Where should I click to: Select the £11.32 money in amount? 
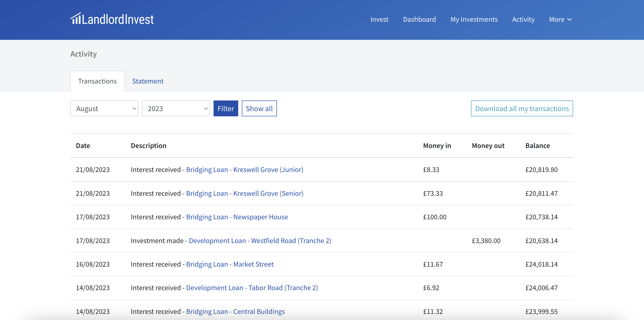click(433, 311)
